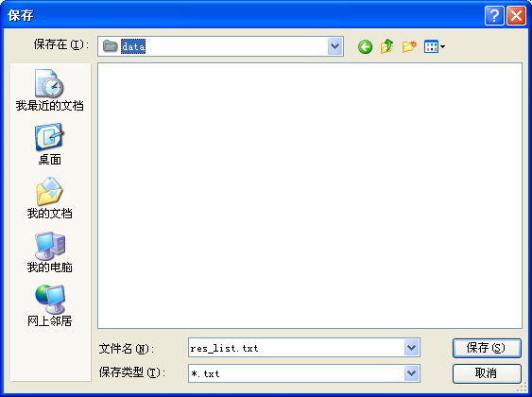Select 我的电脑 in places bar
The image size is (532, 397).
click(49, 252)
